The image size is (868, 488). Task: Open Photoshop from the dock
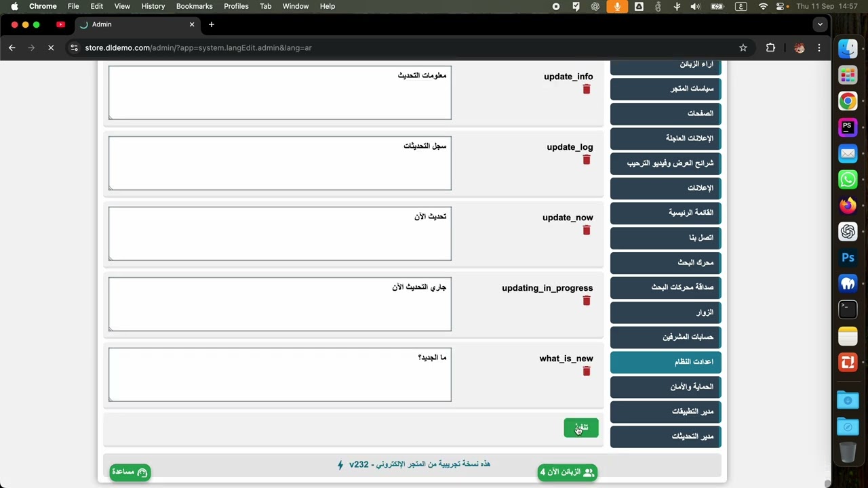point(848,258)
